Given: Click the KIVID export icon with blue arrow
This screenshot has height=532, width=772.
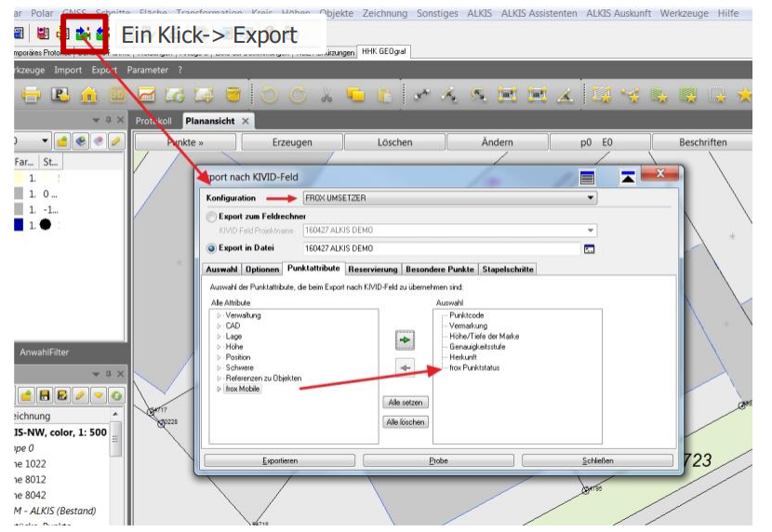Looking at the screenshot, I should [x=83, y=33].
